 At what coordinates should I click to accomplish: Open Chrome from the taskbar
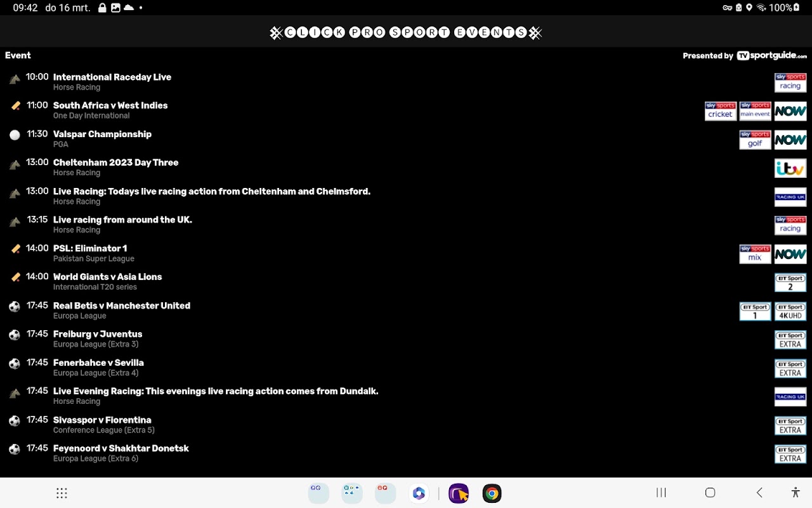pos(492,493)
